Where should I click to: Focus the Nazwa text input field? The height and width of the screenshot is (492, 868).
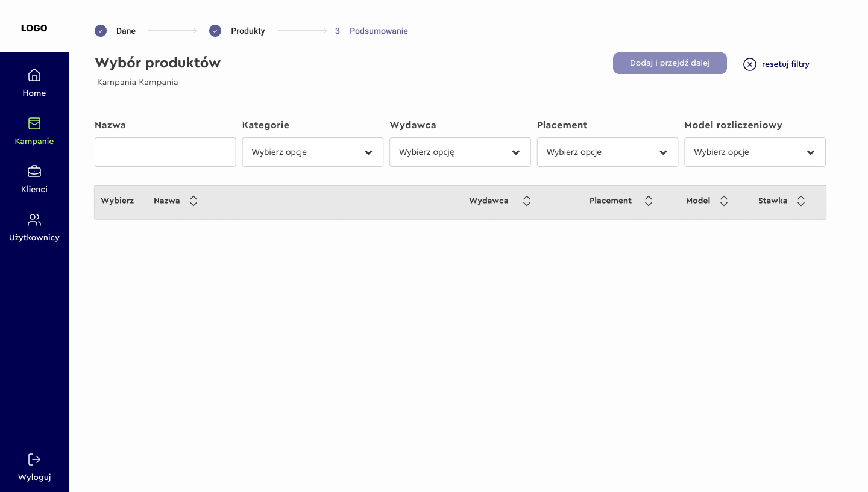pos(165,152)
